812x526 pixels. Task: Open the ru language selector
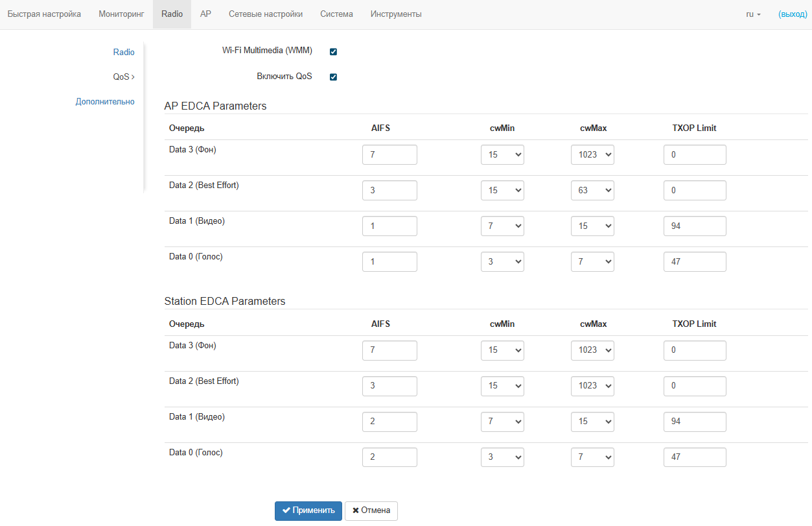point(753,14)
